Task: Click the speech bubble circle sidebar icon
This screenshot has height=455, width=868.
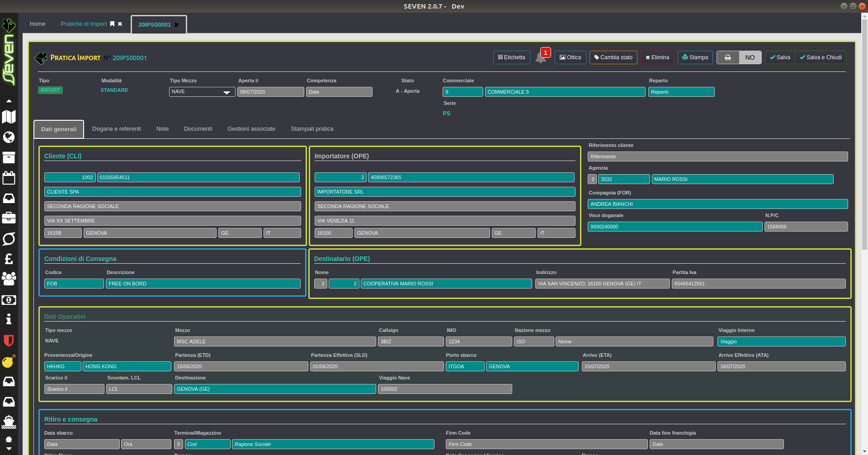Action: pos(9,239)
